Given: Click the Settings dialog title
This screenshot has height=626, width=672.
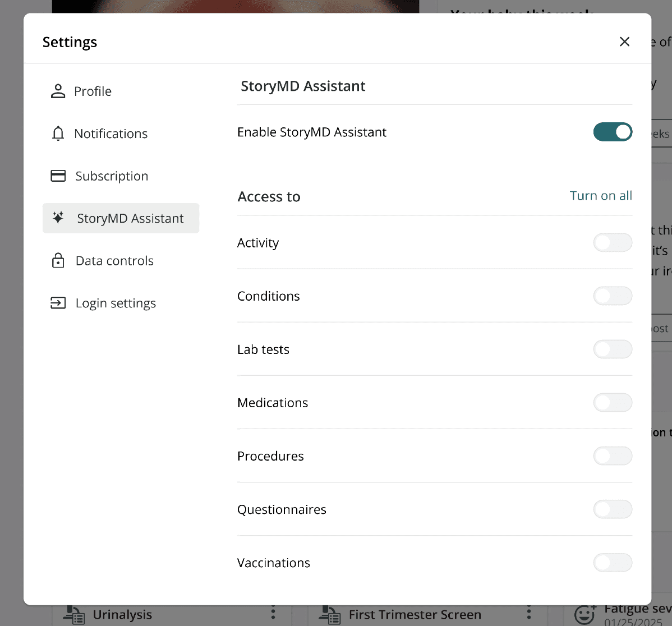Looking at the screenshot, I should [x=70, y=42].
